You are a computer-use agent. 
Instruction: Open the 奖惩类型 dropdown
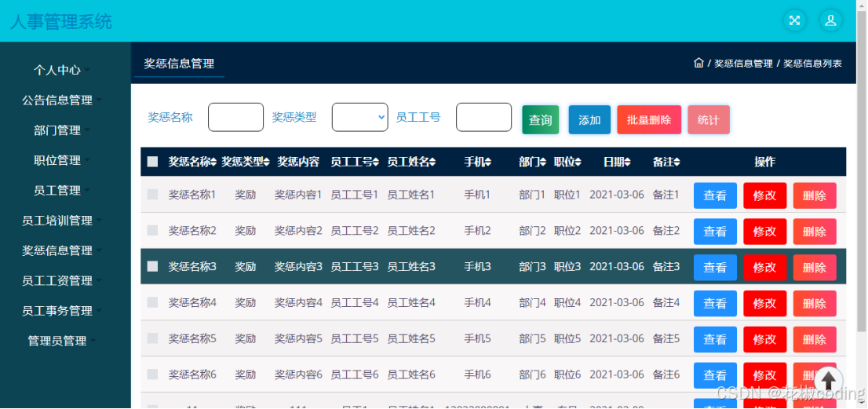point(359,117)
